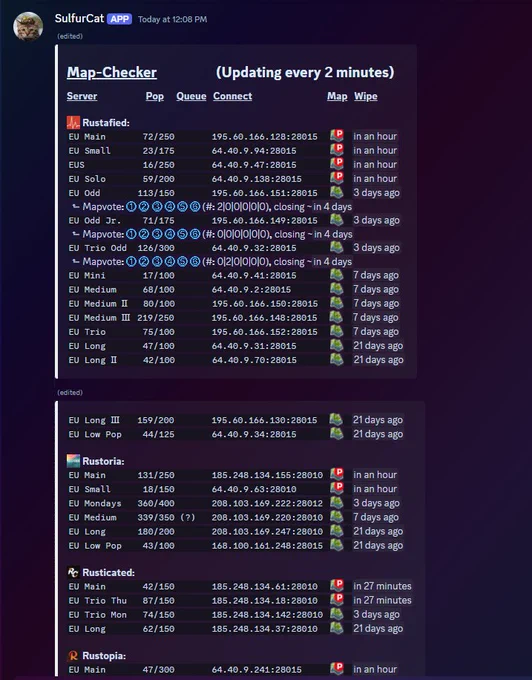The image size is (532, 680).
Task: Click population 339/350 (?) of Rustoria EU Medium
Action: pyautogui.click(x=166, y=517)
